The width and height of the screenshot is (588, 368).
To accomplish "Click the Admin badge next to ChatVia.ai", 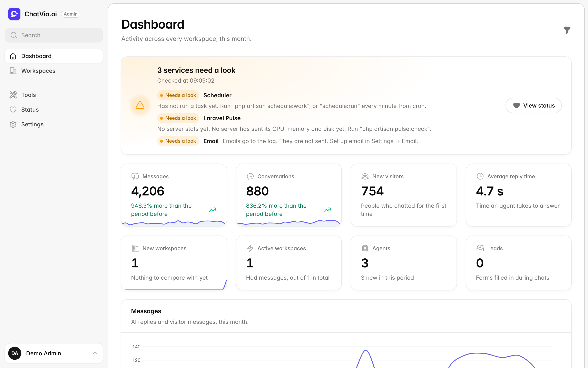I will pyautogui.click(x=70, y=14).
